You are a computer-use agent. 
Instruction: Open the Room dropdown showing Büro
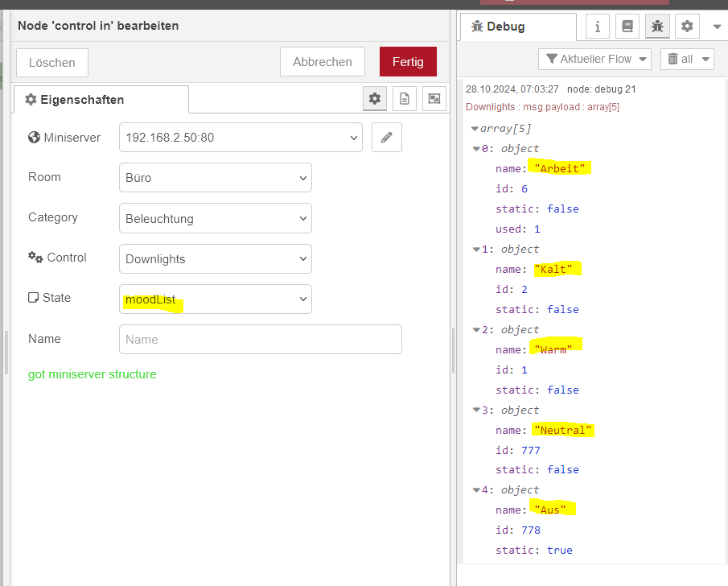215,178
